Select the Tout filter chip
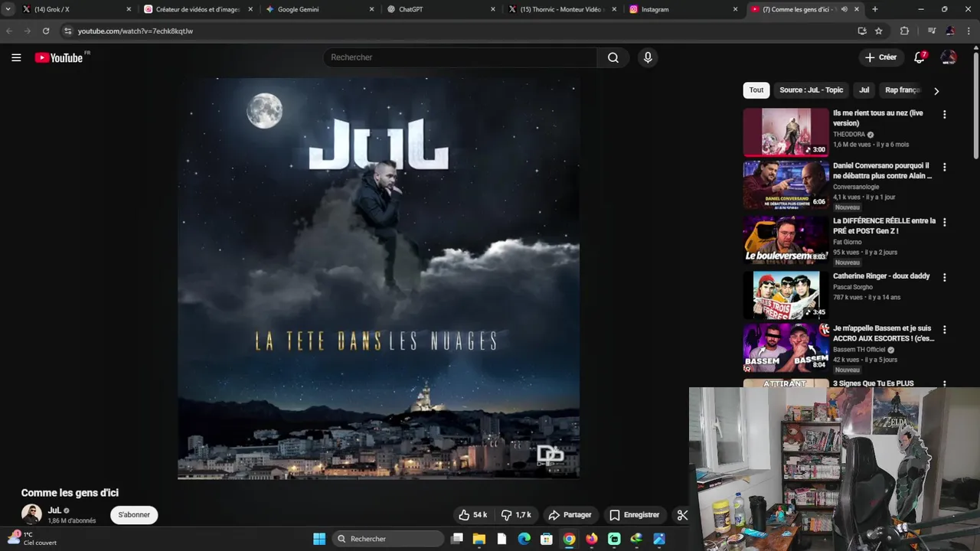The height and width of the screenshot is (551, 980). coord(756,90)
